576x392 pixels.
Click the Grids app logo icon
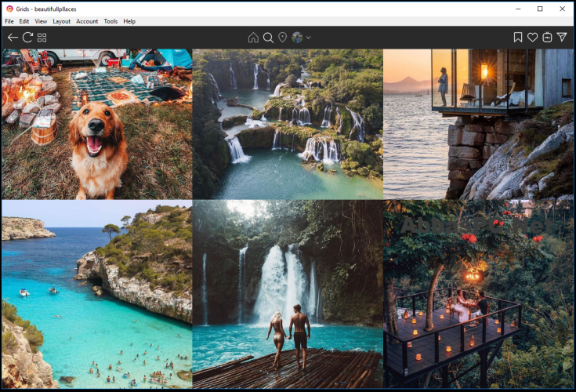pos(9,9)
